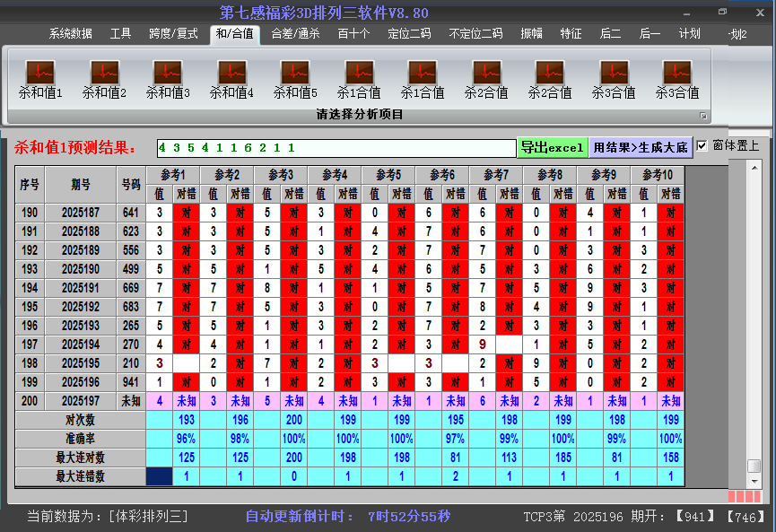Open the 后二 tab
Screen dimensions: 776x532
(610, 34)
